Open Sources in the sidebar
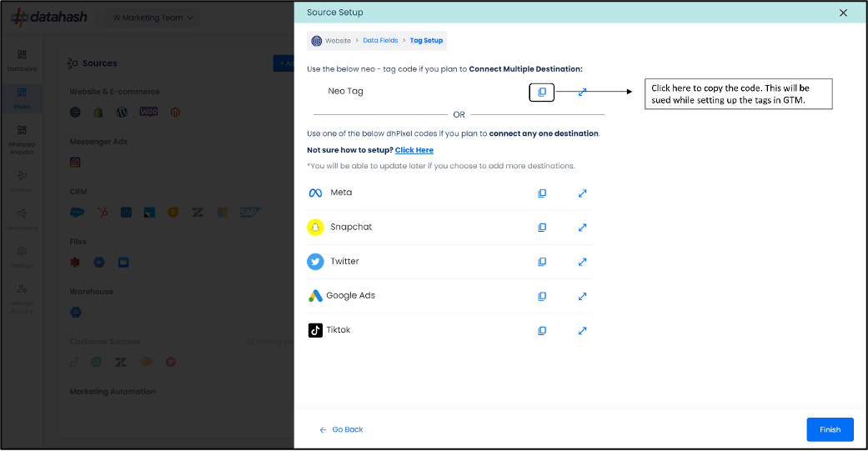Image resolution: width=868 pixels, height=451 pixels. click(22, 182)
